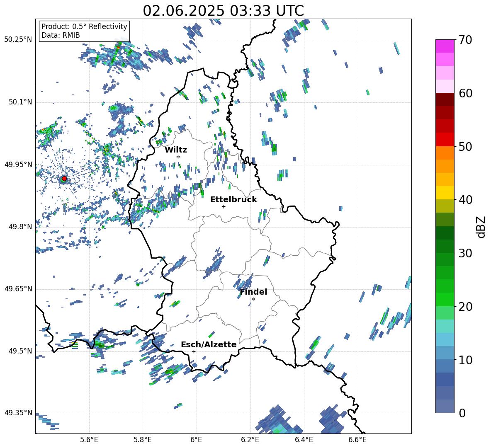This screenshot has height=448, width=491.
Task: Select the Esch/Alzette city label
Action: [x=209, y=344]
